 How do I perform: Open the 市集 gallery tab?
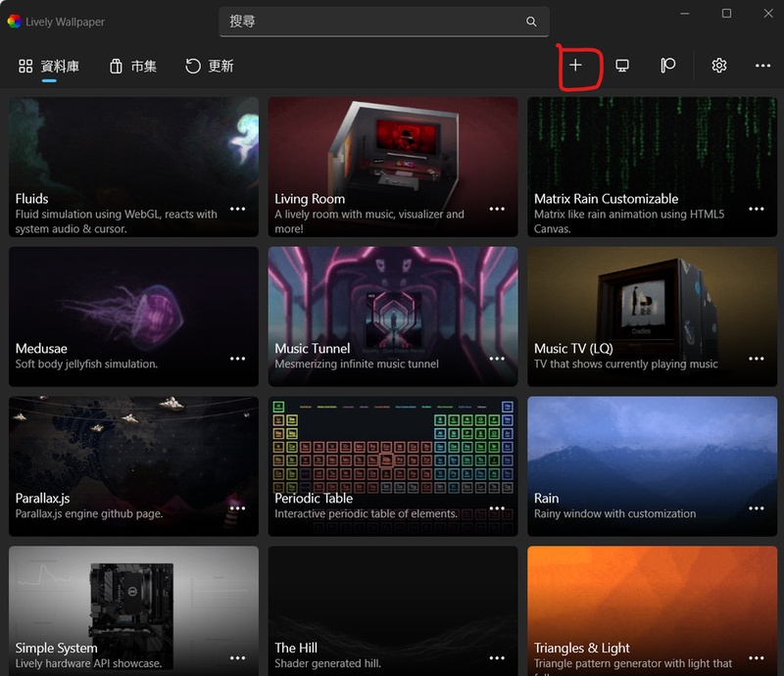click(133, 67)
